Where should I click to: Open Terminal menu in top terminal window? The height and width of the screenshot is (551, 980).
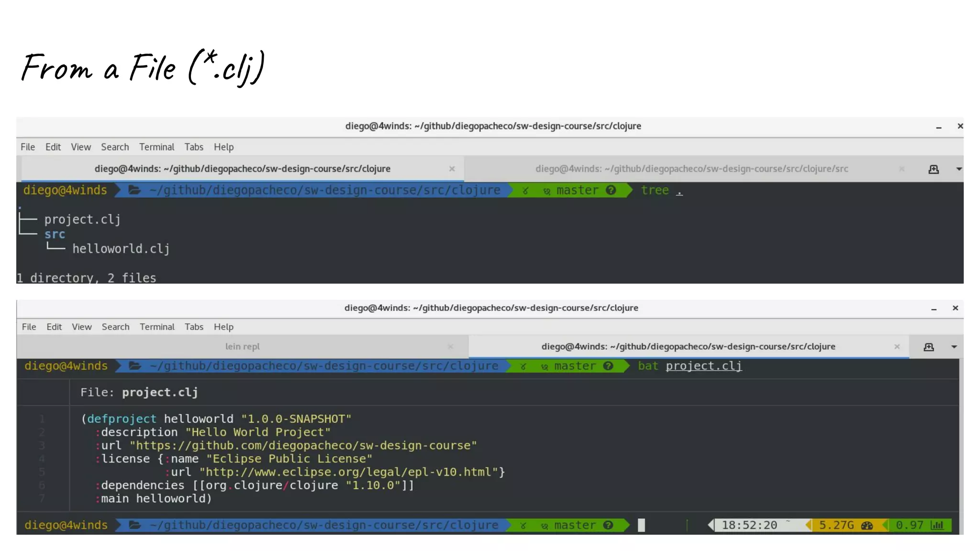(x=156, y=147)
